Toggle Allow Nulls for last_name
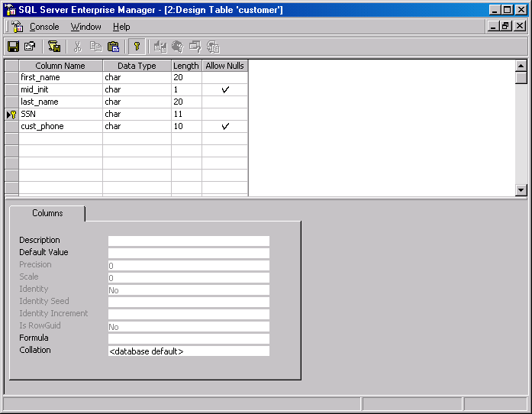Image resolution: width=532 pixels, height=414 pixels. pos(225,102)
